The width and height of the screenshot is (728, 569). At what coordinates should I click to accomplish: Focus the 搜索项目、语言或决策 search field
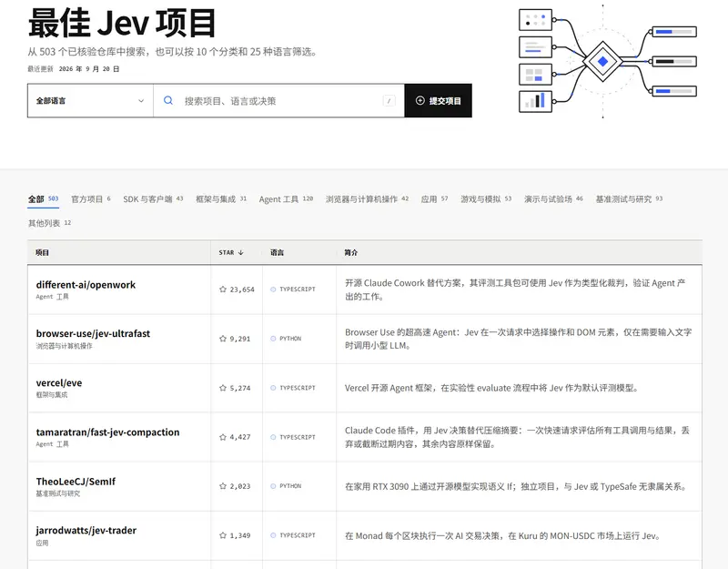coord(279,101)
